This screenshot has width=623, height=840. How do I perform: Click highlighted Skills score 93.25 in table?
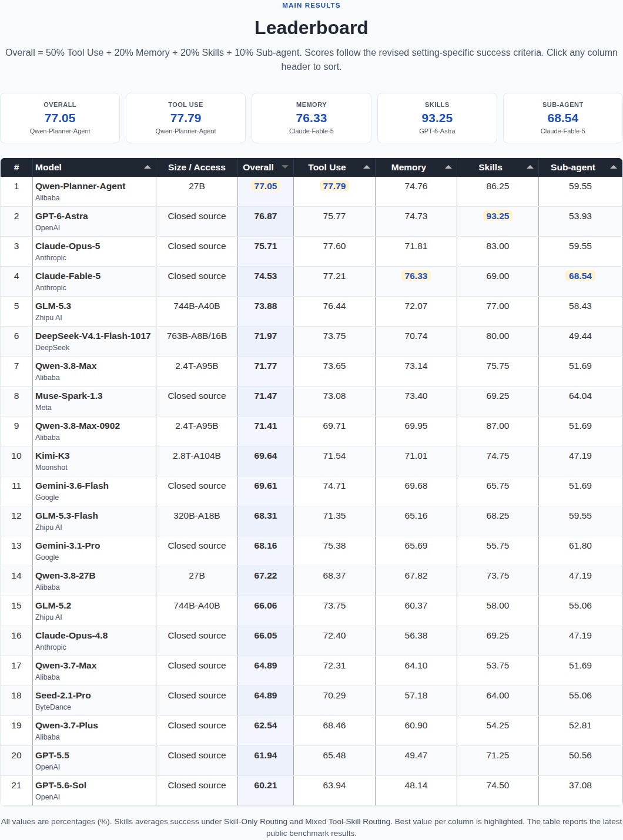click(498, 216)
